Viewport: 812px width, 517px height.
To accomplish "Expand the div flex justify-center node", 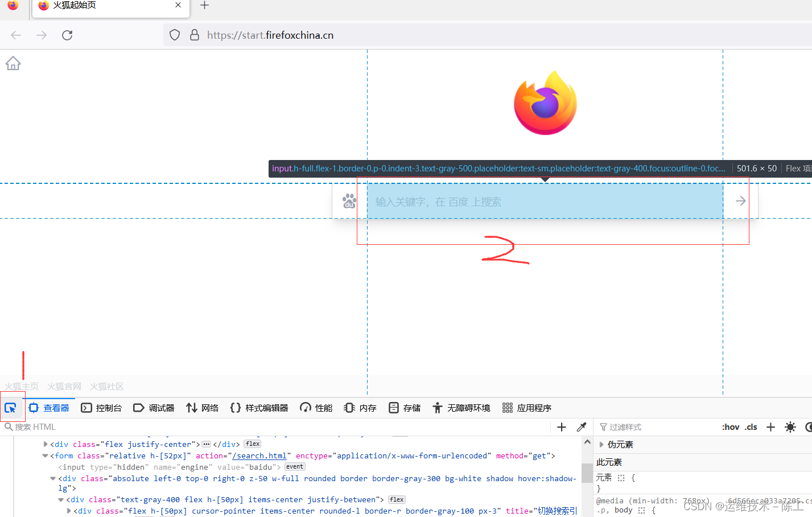I will (x=46, y=444).
